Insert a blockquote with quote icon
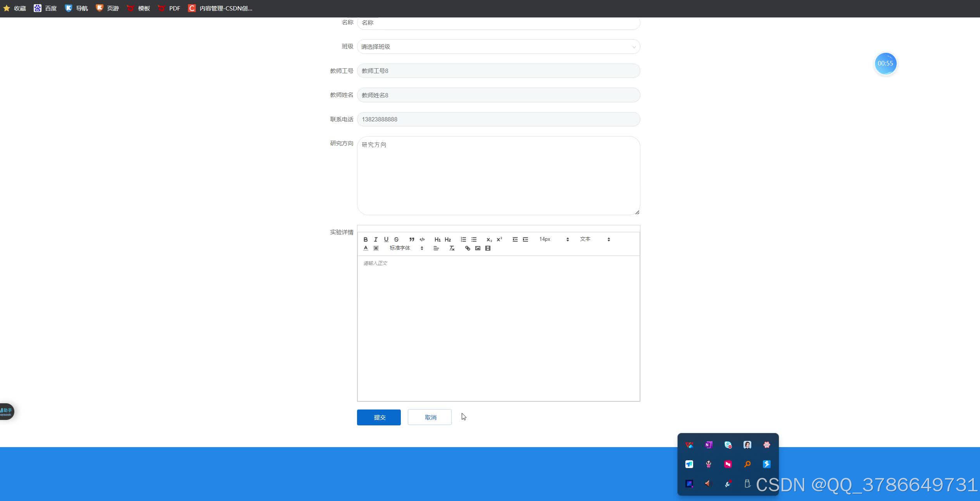 pyautogui.click(x=412, y=239)
